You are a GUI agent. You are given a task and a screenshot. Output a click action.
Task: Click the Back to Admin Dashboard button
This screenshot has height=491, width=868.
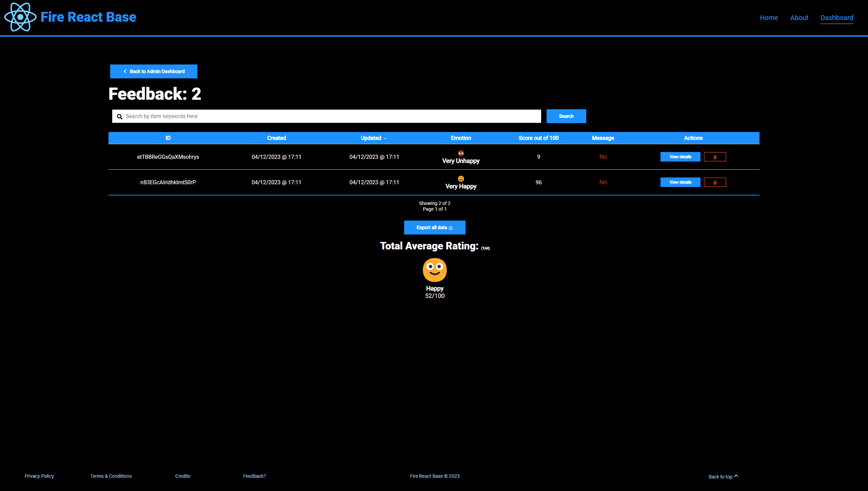click(154, 71)
